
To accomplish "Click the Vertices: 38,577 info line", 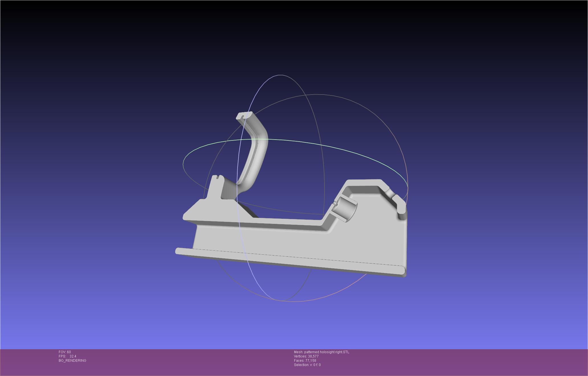I will coord(306,356).
